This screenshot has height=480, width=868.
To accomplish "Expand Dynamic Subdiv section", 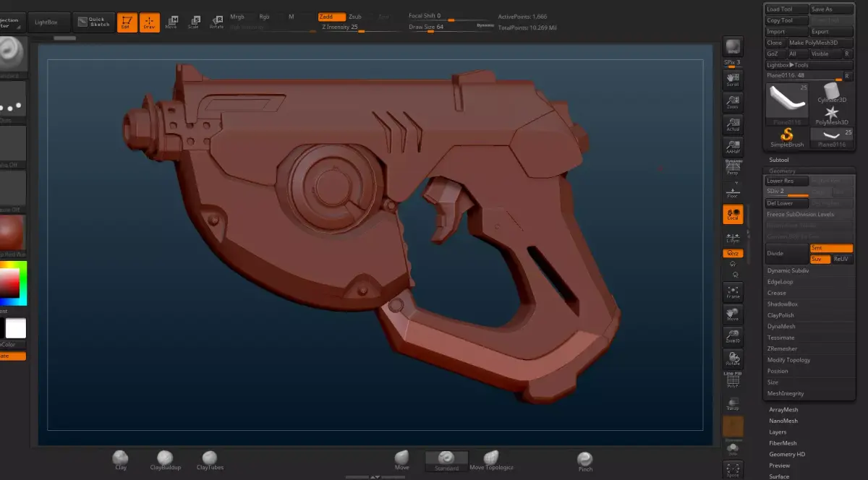I will tap(788, 270).
